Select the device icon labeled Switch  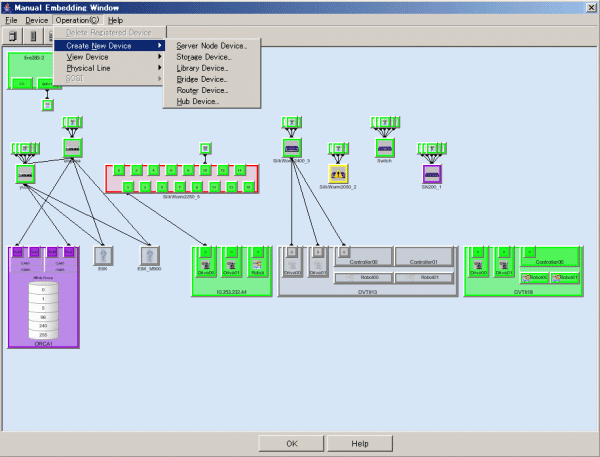[x=385, y=148]
